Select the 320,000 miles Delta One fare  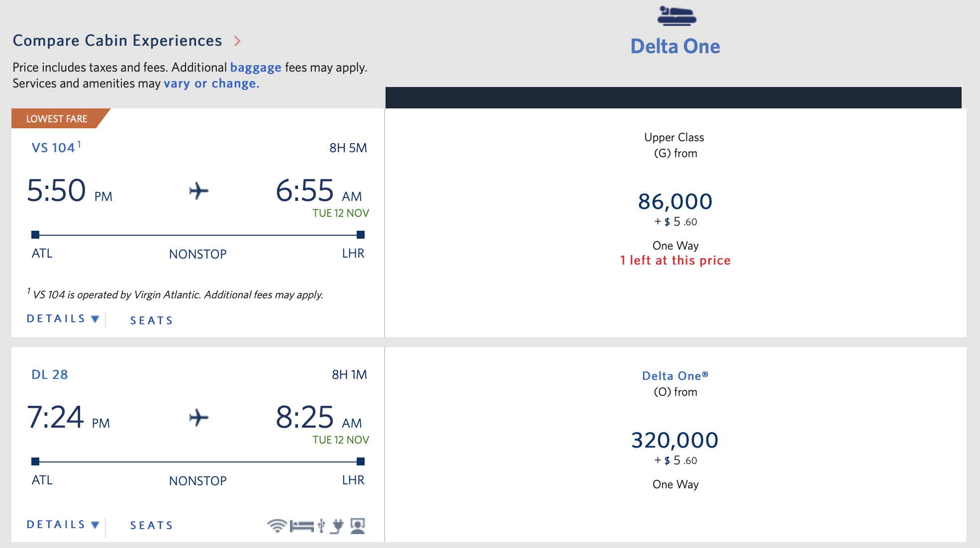pos(675,441)
